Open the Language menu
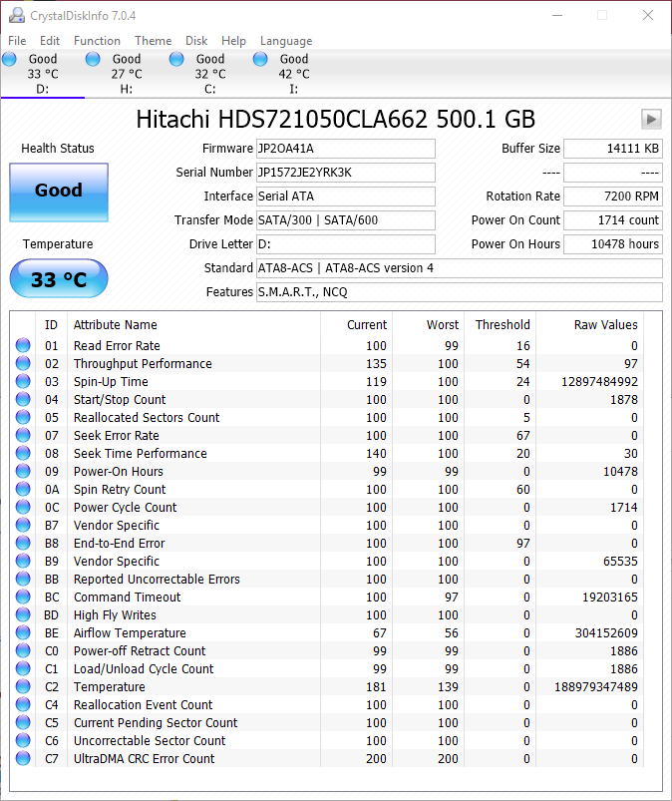The width and height of the screenshot is (672, 801). (286, 41)
